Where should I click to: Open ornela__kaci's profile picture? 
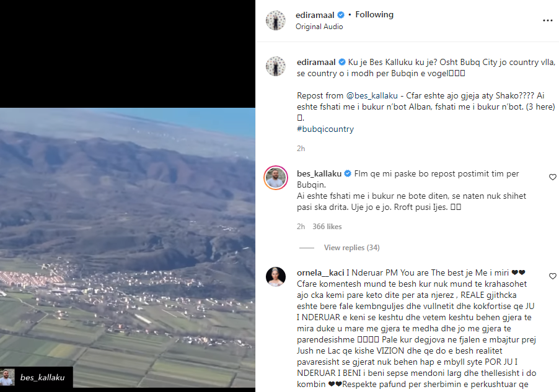[x=275, y=277]
